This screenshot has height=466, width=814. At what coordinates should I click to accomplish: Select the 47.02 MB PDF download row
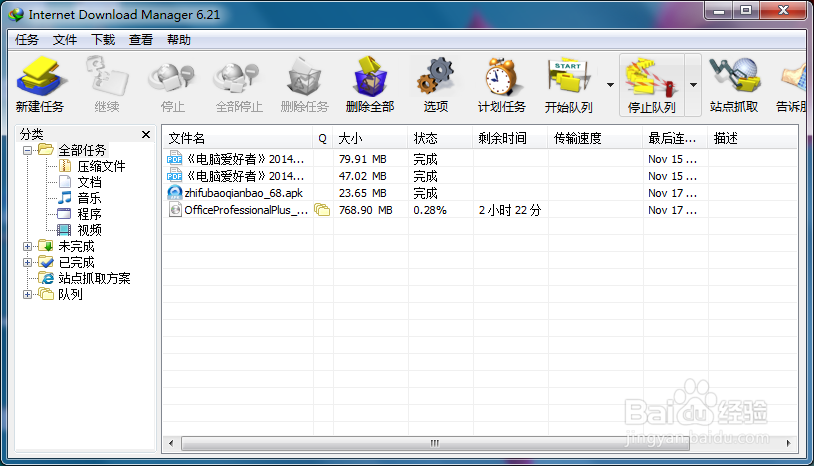[480, 176]
